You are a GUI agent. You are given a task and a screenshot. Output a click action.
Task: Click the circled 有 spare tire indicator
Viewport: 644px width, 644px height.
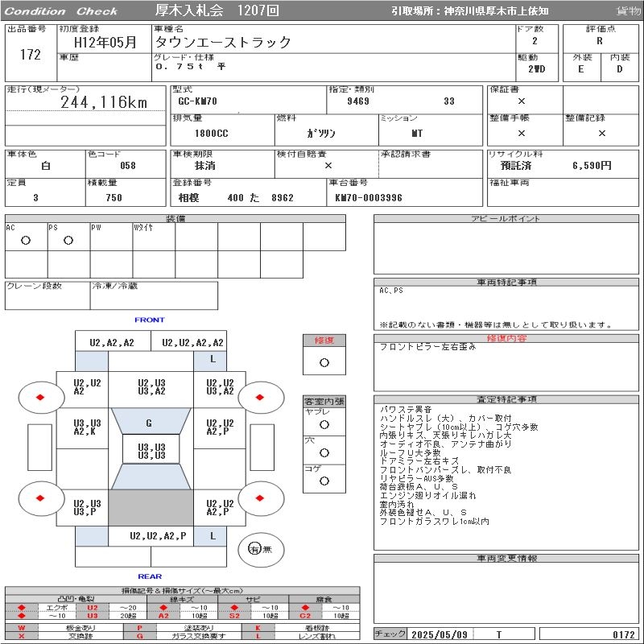255,549
